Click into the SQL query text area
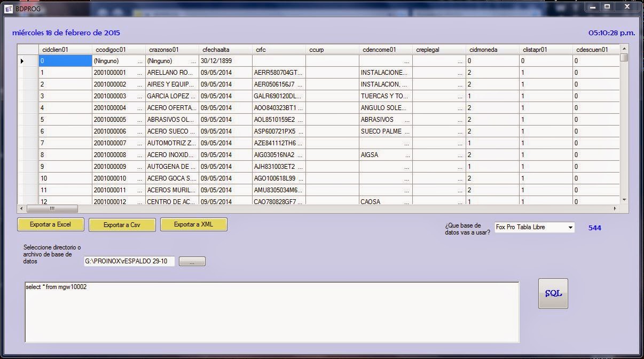 272,312
